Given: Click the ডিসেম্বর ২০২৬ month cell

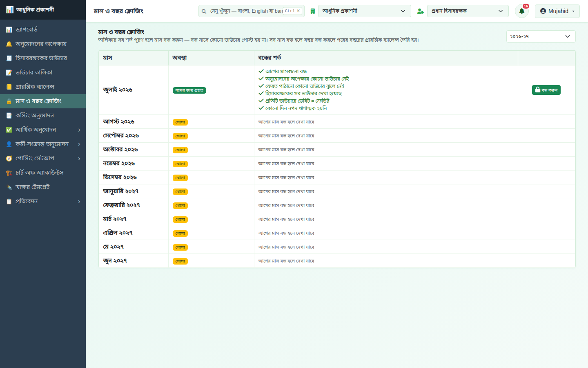Looking at the screenshot, I should pos(134,177).
